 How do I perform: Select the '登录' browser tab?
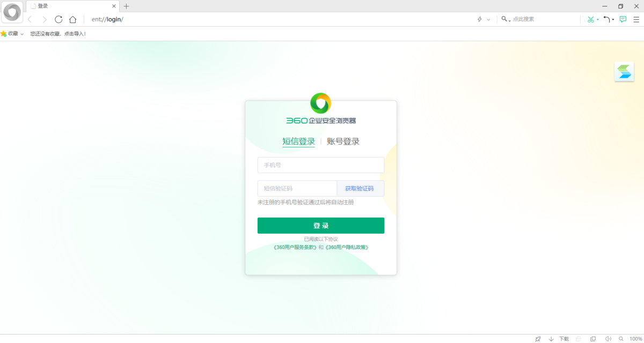pos(72,6)
